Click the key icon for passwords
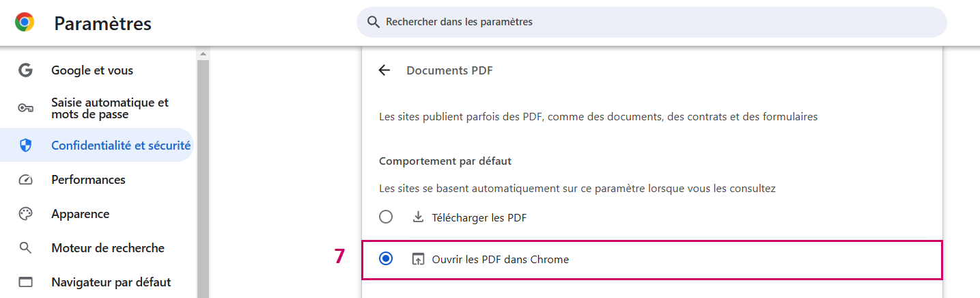Screen dimensions: 980x298 tap(25, 108)
